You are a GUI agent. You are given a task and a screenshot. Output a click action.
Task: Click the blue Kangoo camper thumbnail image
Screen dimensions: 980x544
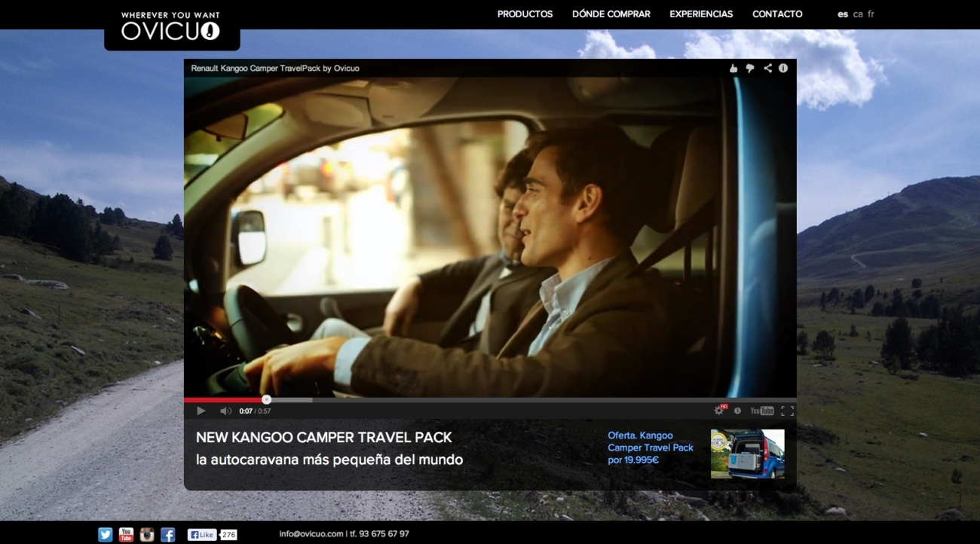747,454
